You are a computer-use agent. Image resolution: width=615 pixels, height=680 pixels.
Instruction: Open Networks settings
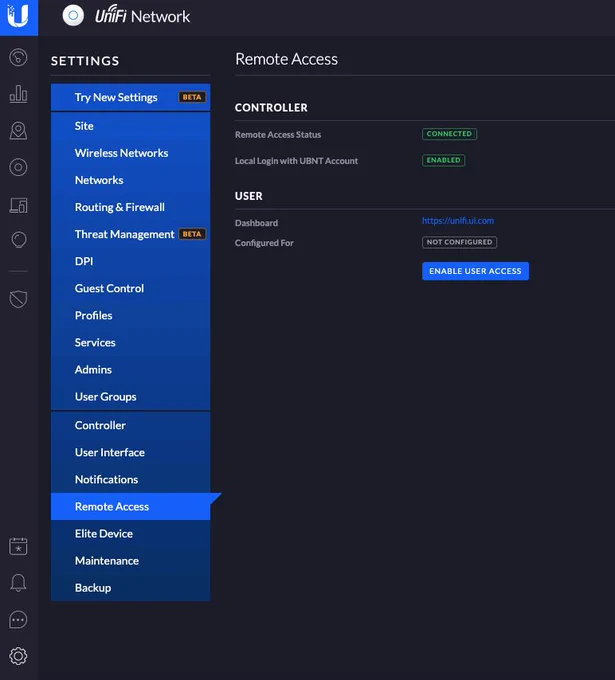coord(131,180)
